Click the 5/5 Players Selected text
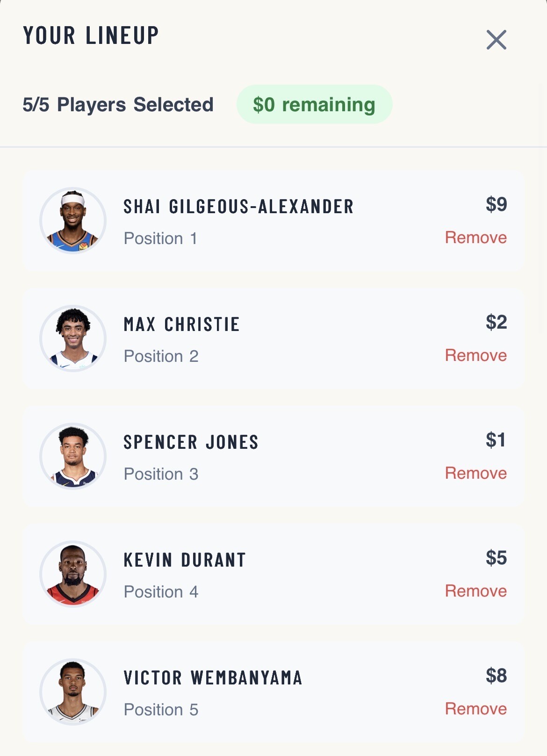Image resolution: width=547 pixels, height=756 pixels. [118, 105]
